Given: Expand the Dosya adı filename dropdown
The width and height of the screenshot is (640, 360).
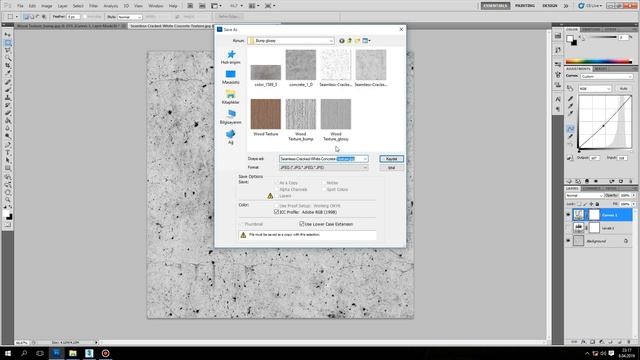Looking at the screenshot, I should pos(365,159).
